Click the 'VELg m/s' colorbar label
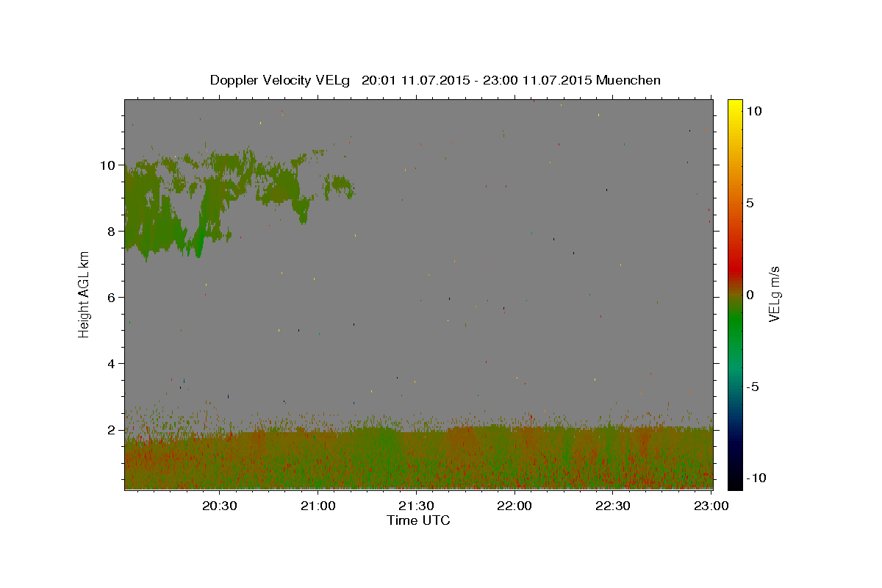 coord(773,295)
